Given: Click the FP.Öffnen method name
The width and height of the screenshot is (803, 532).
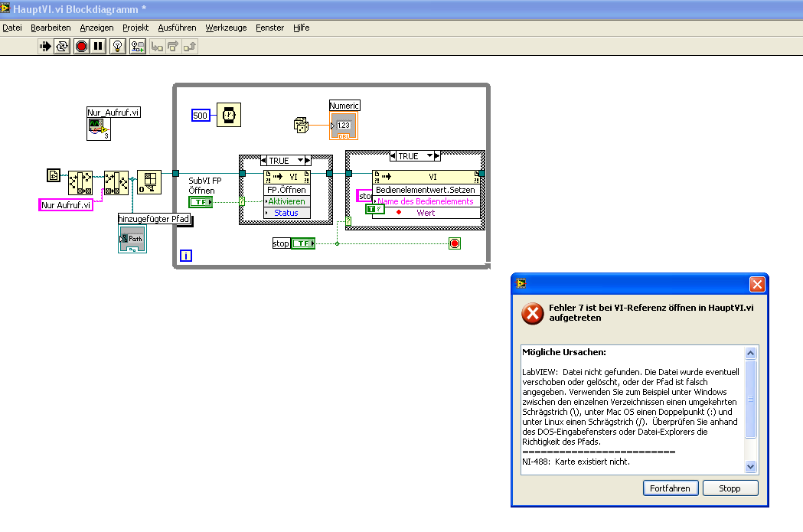Looking at the screenshot, I should pos(287,190).
